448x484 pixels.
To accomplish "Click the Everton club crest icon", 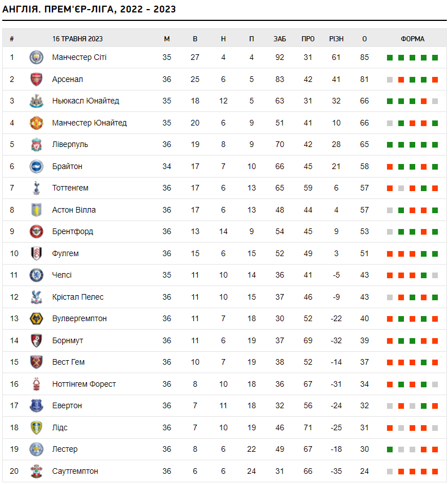I will coord(36,406).
